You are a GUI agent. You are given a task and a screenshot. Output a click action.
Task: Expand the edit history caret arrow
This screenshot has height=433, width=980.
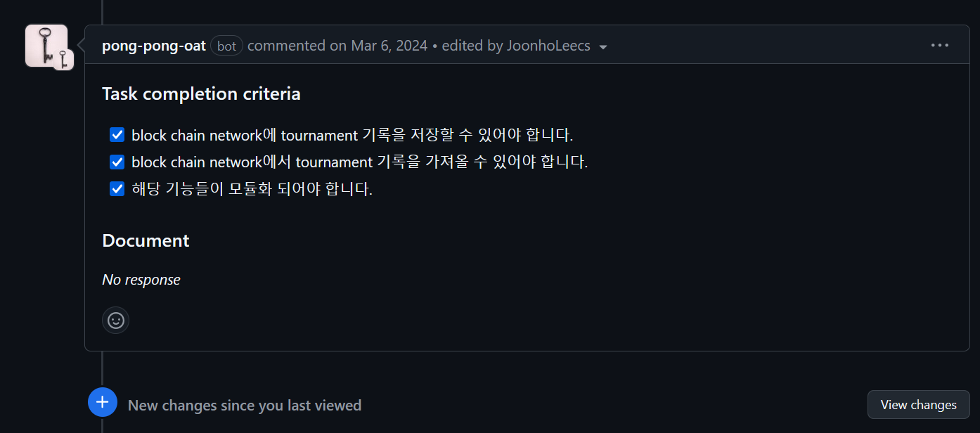coord(602,47)
